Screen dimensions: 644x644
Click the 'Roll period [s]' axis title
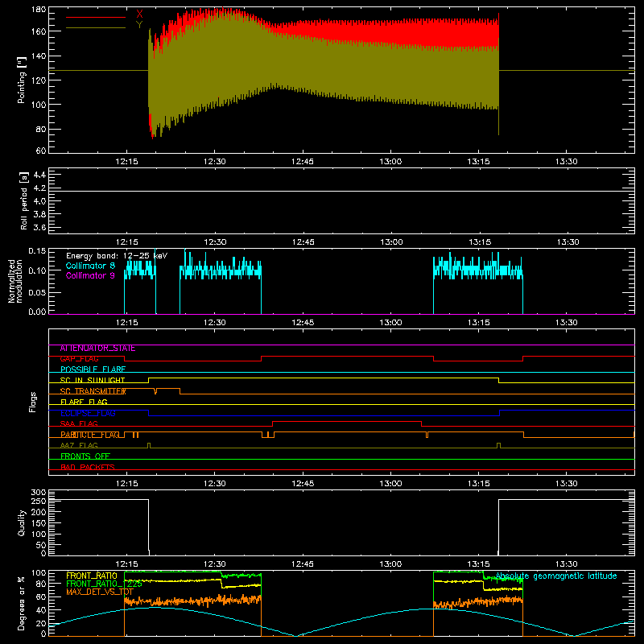(24, 200)
